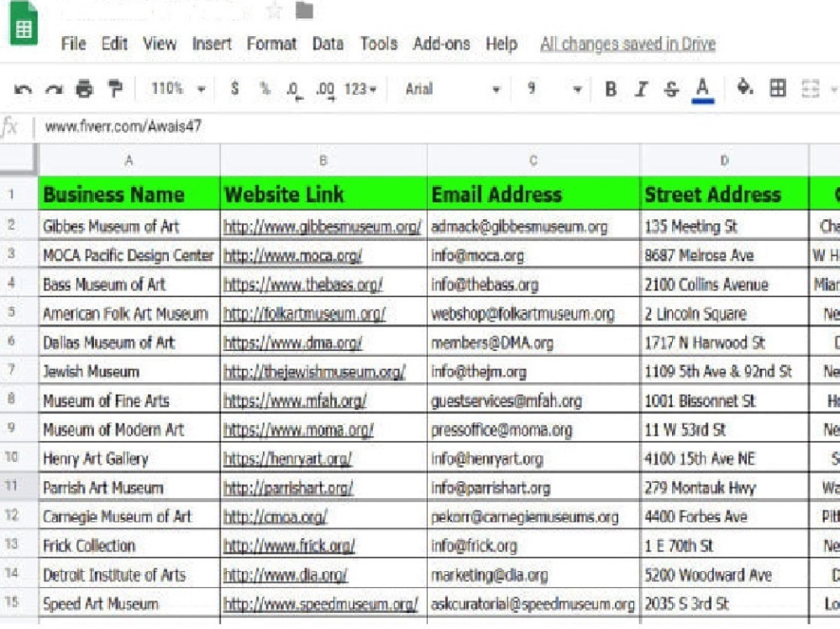
Task: Open the www.dma.org link
Action: 292,343
